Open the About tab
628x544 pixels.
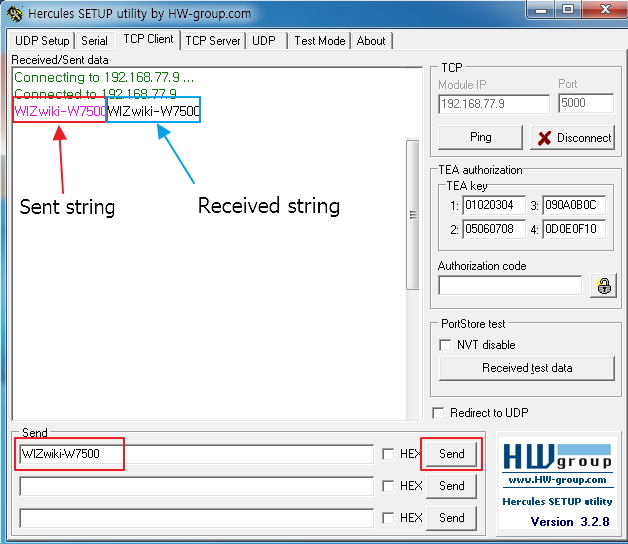click(371, 41)
